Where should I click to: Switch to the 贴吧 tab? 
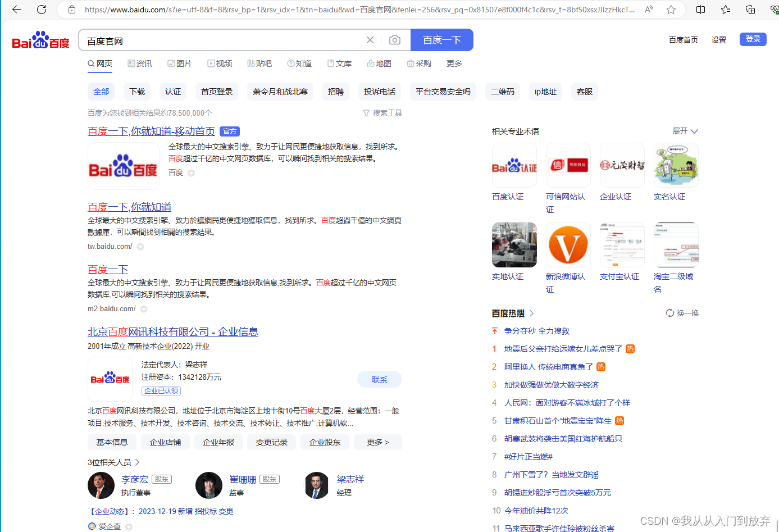(x=259, y=63)
